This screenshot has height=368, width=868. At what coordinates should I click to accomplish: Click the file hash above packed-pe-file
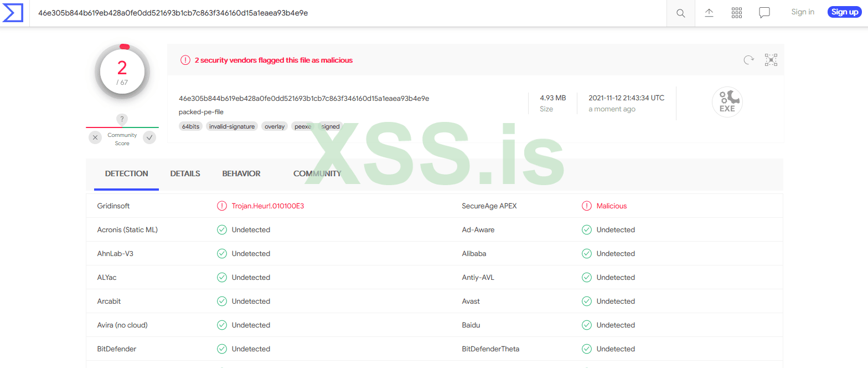point(304,99)
